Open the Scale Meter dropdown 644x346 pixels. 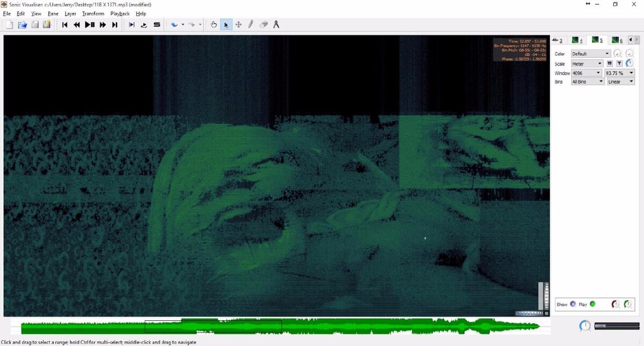[x=587, y=63]
